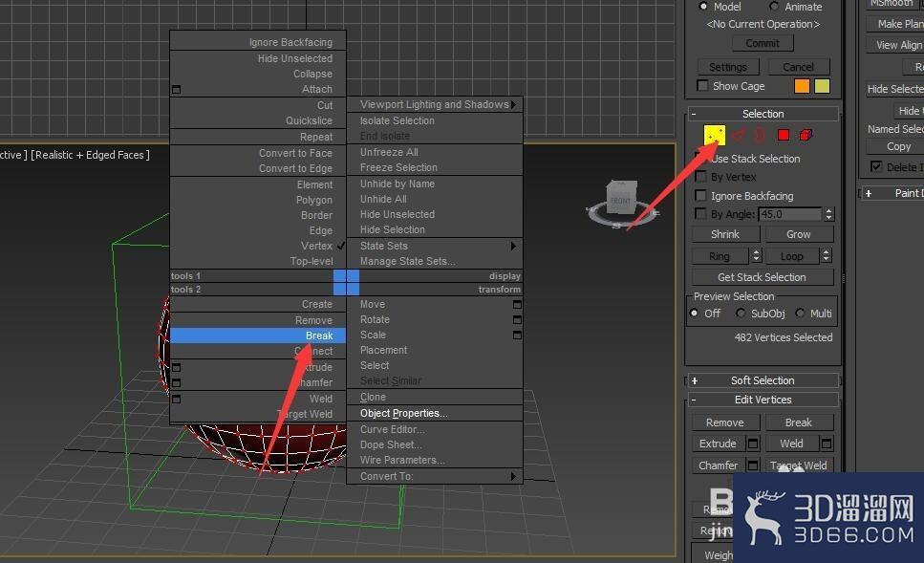Image resolution: width=924 pixels, height=563 pixels.
Task: Select the Element sub-object icon
Action: [x=804, y=135]
